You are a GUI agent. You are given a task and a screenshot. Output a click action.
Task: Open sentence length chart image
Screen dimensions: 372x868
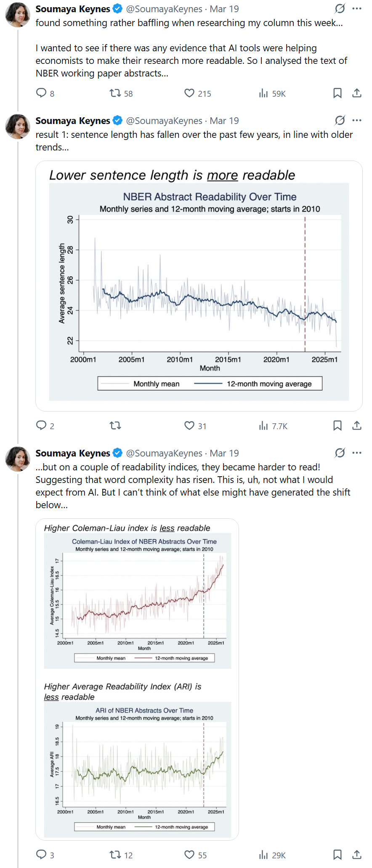point(199,286)
